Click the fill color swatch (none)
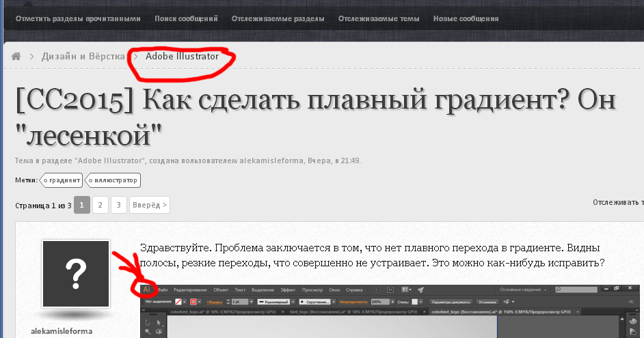This screenshot has height=338, width=644. click(178, 302)
